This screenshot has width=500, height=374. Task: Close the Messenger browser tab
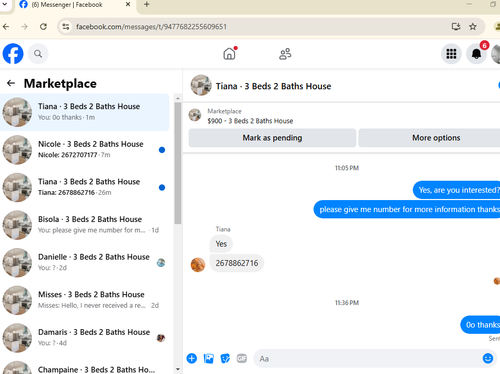click(128, 5)
